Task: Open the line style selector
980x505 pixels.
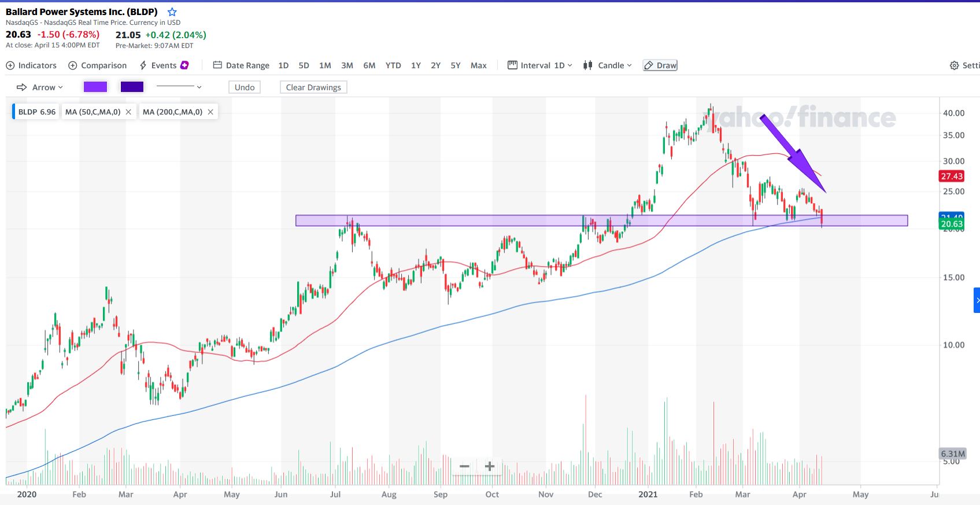Action: (179, 87)
